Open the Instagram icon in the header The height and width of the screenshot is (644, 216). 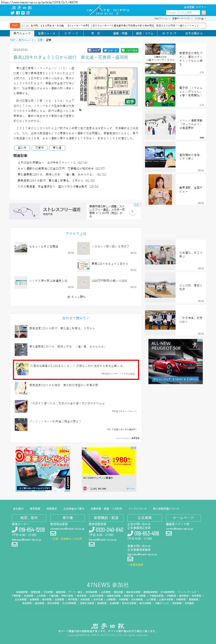(x=28, y=13)
